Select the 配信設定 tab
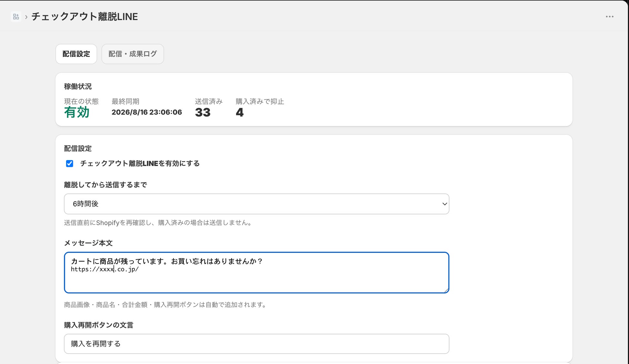This screenshot has height=364, width=629. (x=76, y=54)
